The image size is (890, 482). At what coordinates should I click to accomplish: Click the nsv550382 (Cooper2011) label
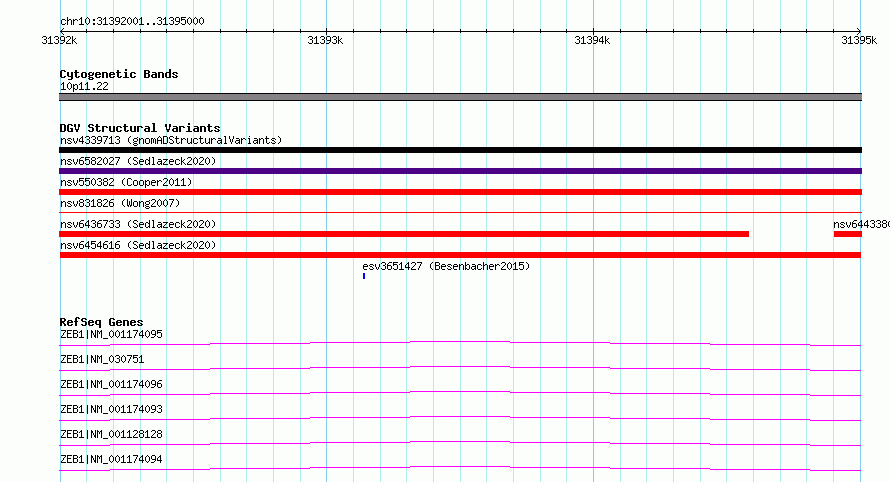coord(126,182)
